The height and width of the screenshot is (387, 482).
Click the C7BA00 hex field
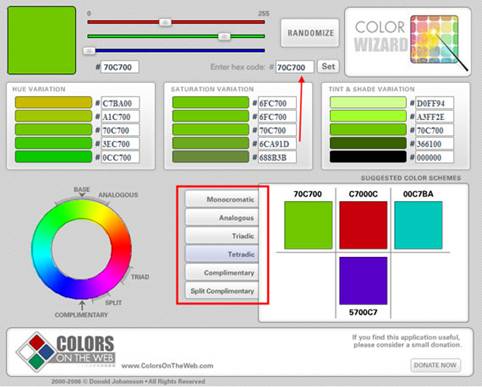(x=120, y=103)
